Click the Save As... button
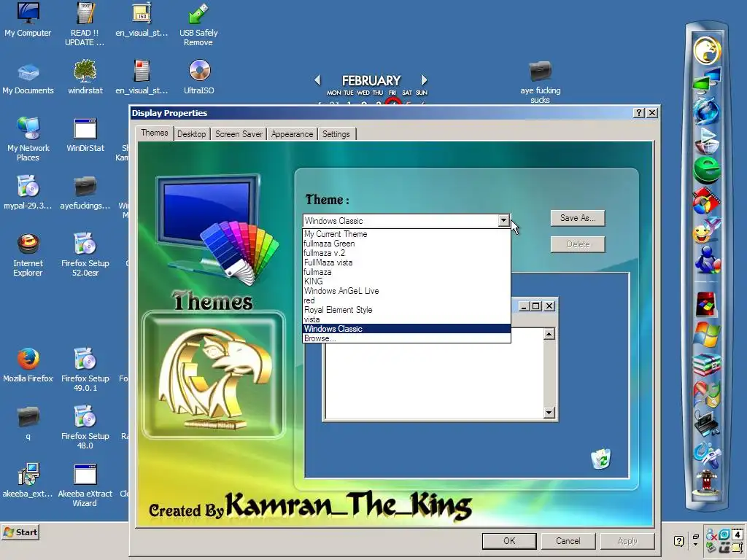The width and height of the screenshot is (747, 560). click(578, 218)
